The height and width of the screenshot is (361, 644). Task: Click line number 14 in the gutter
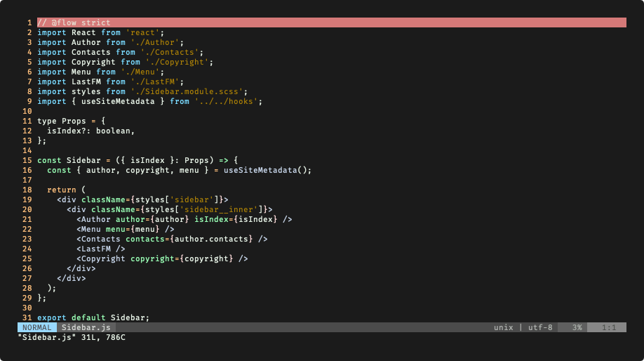[27, 150]
